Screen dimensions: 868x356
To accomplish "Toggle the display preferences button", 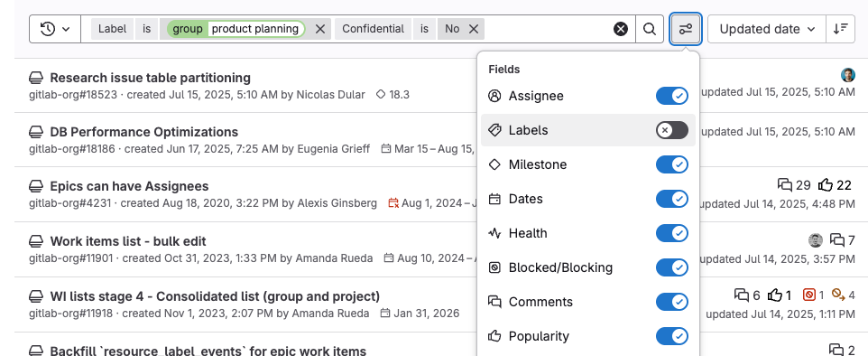I will (686, 29).
